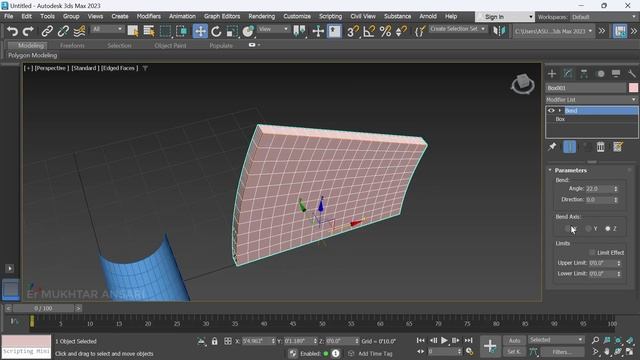The width and height of the screenshot is (640, 360).
Task: Choose Rectangular Selection Region icon
Action: [165, 31]
